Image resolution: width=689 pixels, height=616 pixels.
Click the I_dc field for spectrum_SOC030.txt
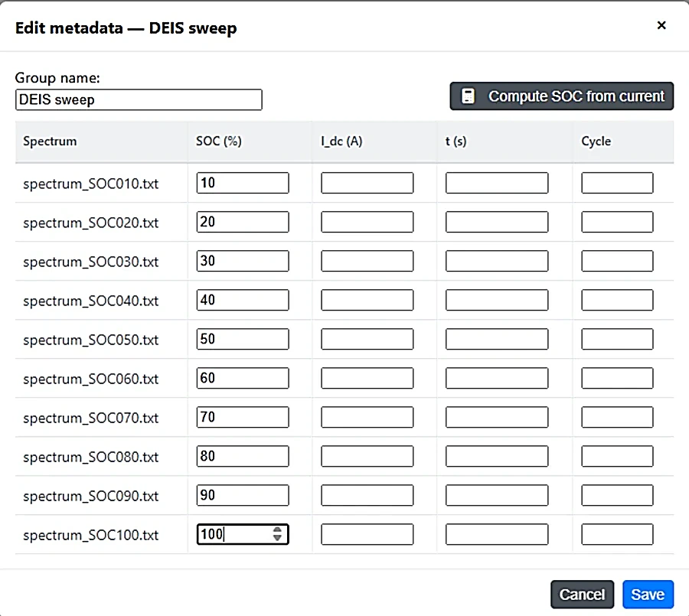tap(367, 261)
